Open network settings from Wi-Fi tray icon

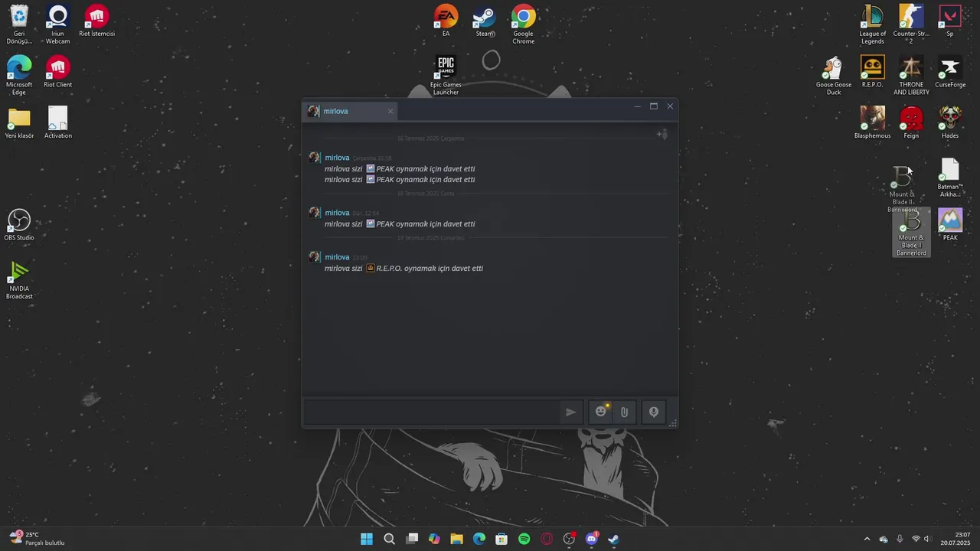click(916, 539)
